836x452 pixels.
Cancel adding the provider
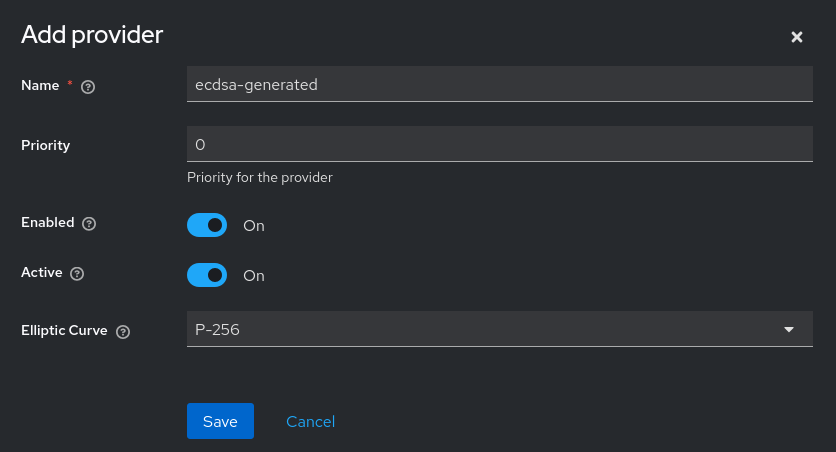pos(310,421)
